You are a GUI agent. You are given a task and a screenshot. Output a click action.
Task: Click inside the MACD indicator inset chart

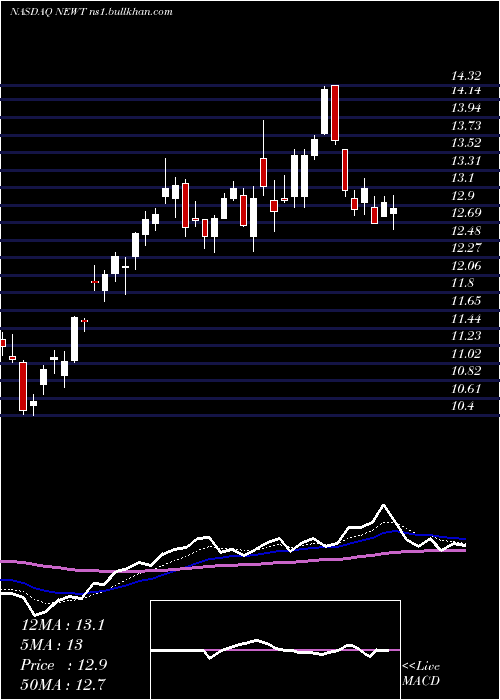coord(275,650)
